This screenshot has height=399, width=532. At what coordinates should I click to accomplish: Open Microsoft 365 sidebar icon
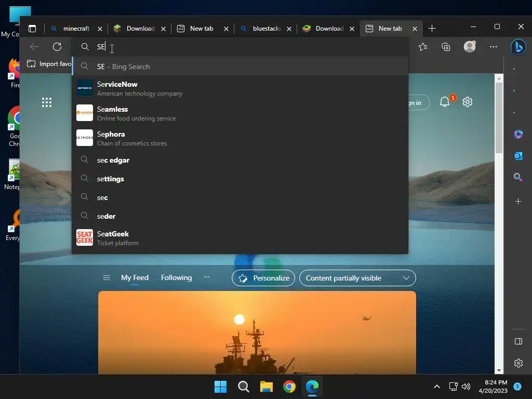click(518, 134)
